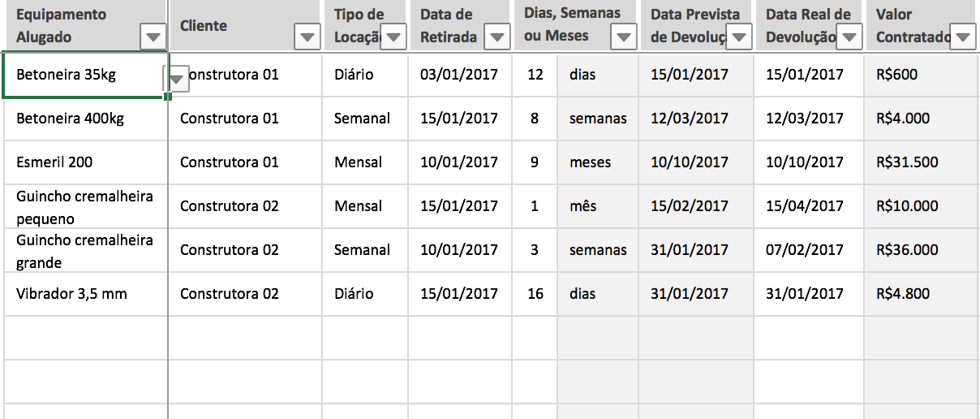
Task: Expand the Valor Contratado filter dropdown
Action: click(962, 37)
